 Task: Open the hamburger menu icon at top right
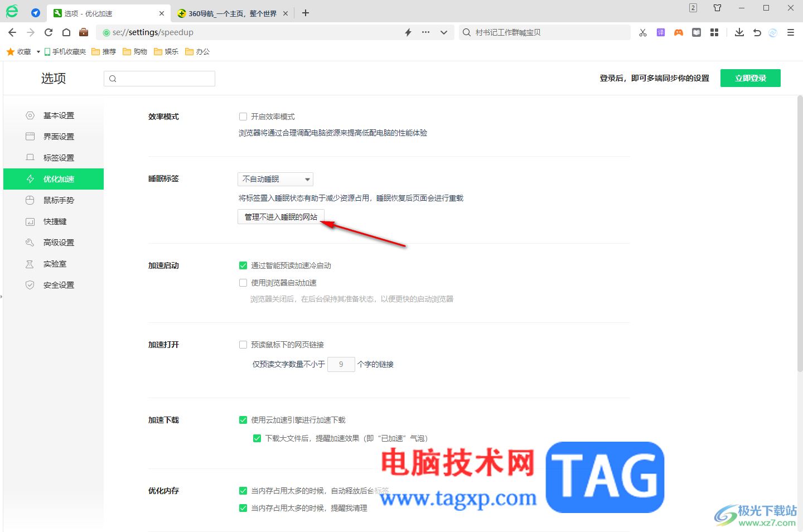pyautogui.click(x=790, y=32)
